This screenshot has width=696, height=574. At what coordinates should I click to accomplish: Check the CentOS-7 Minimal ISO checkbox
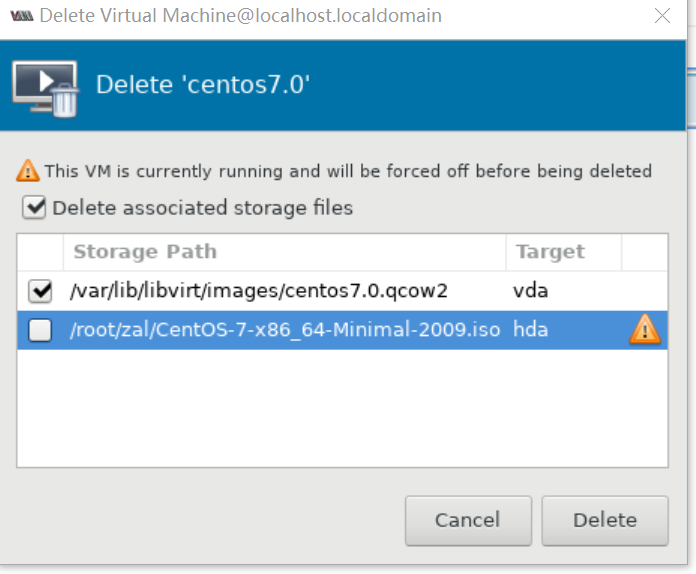(40, 330)
